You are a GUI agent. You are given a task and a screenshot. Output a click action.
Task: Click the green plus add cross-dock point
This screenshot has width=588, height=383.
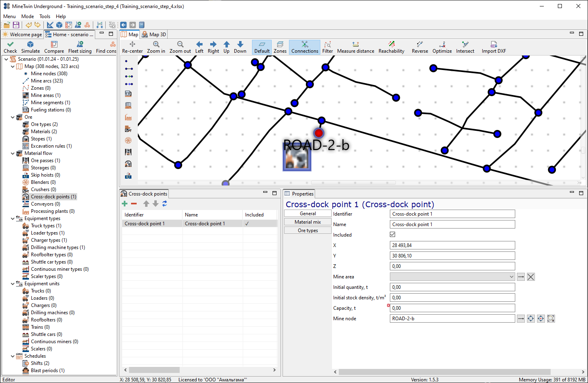pos(125,204)
